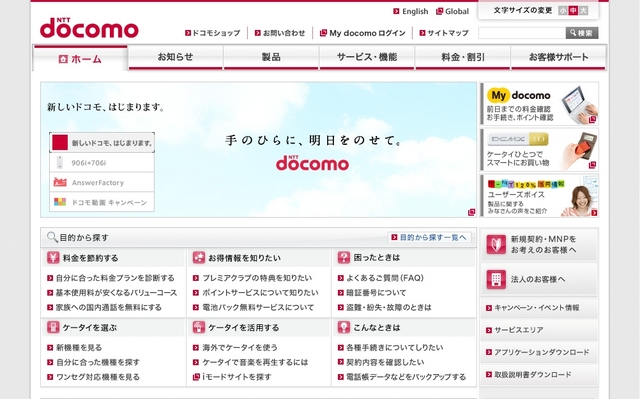Set font size to medium (中)

[x=573, y=11]
